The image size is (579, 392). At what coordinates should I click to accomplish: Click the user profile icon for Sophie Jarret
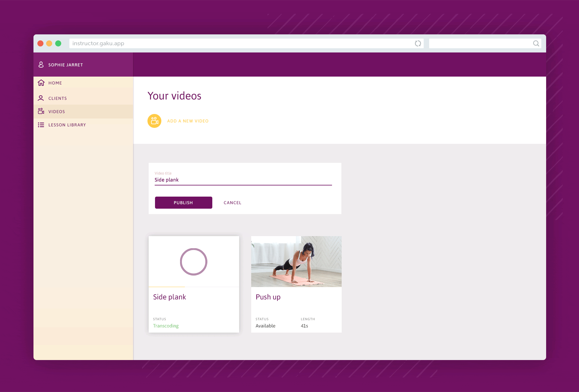point(42,65)
